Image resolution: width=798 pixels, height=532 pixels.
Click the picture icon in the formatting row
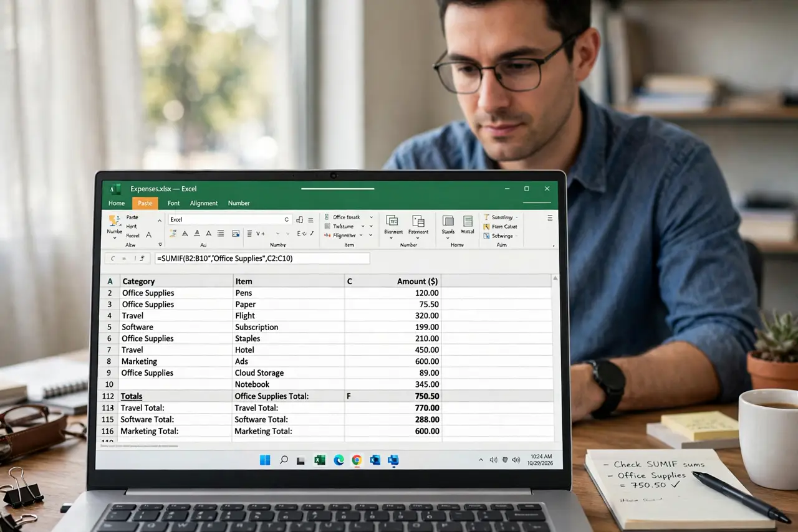coord(236,234)
